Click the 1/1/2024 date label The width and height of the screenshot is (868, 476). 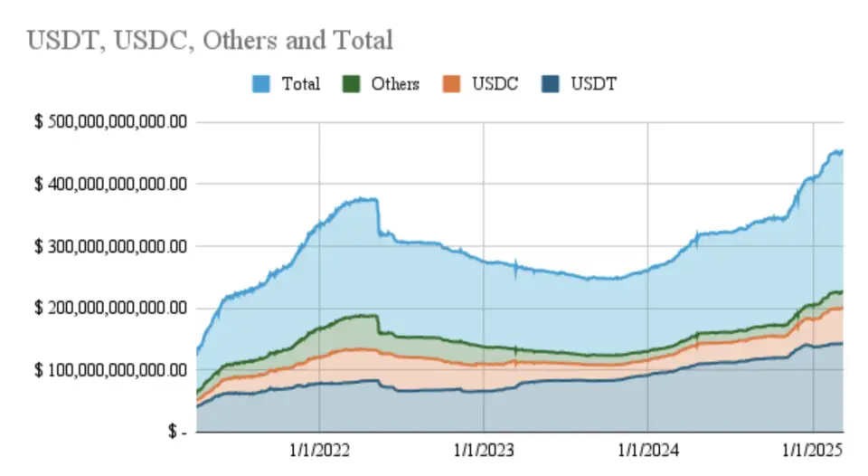click(647, 452)
